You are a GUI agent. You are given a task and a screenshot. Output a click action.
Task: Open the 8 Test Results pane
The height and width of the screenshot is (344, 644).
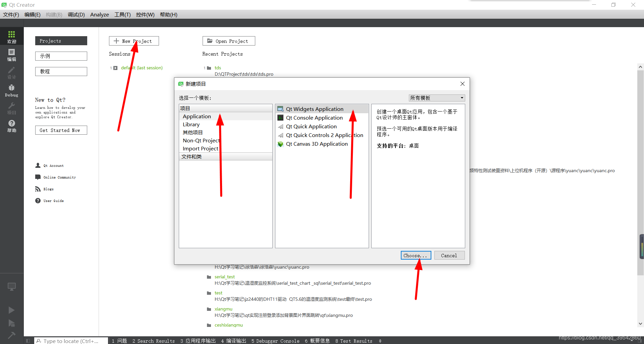[x=354, y=341]
